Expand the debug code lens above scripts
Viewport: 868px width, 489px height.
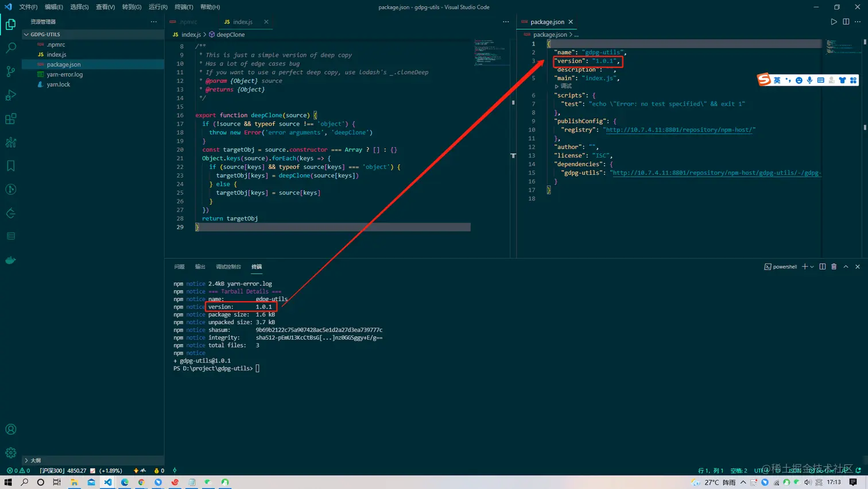click(x=563, y=86)
